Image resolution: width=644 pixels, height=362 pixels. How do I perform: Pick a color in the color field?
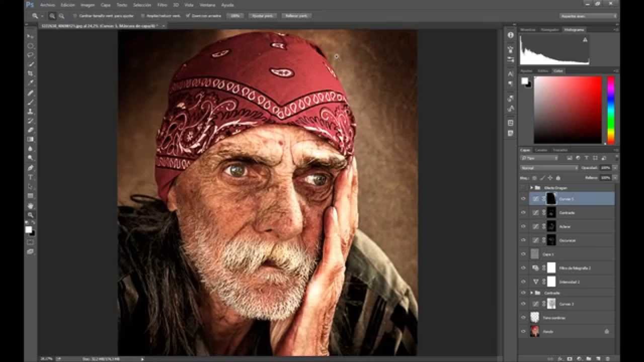568,110
